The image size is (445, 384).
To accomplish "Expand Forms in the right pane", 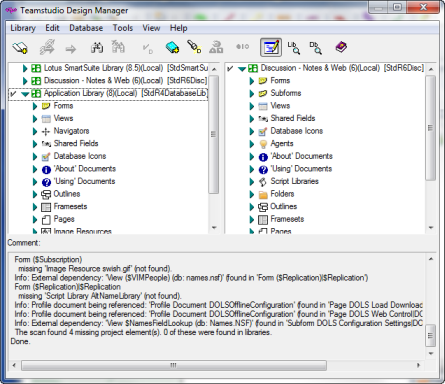I will point(252,81).
